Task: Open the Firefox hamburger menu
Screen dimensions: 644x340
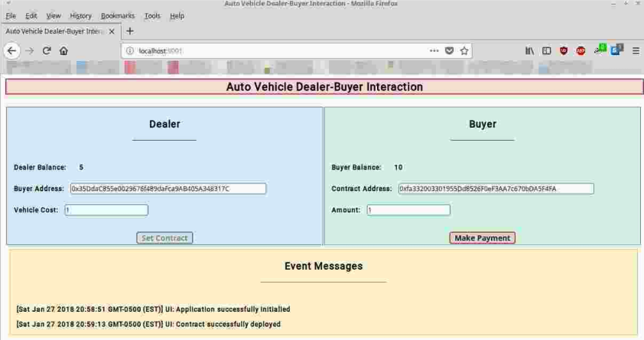Action: 635,51
